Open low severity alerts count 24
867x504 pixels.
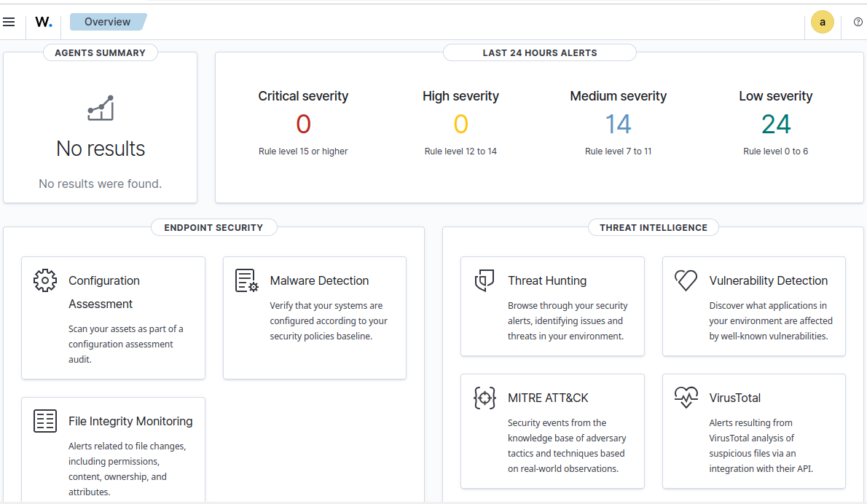pos(776,124)
